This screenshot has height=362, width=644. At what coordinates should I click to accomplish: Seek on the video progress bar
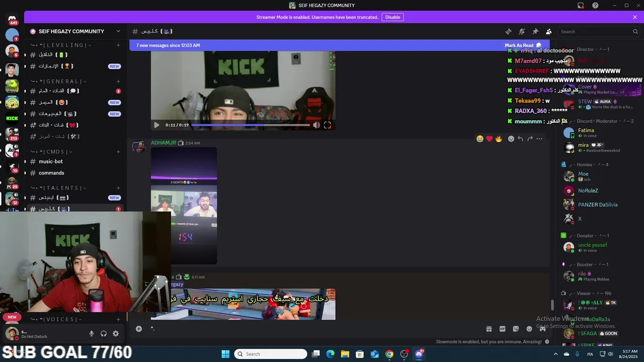[250, 125]
